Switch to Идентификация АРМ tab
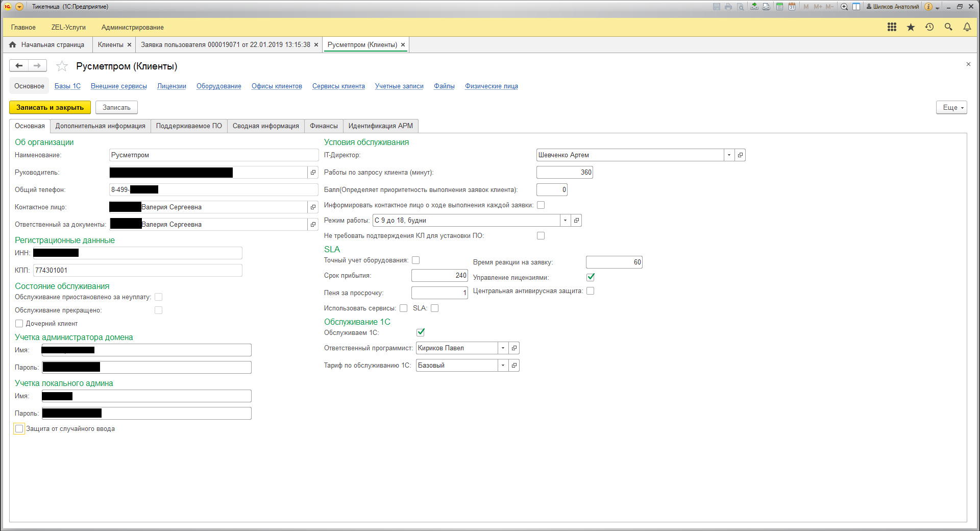This screenshot has height=531, width=980. [381, 126]
